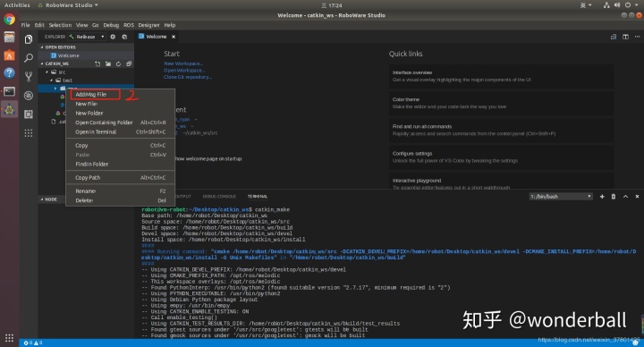Collapse the src folder in tree
Image resolution: width=644 pixels, height=347 pixels.
pos(47,72)
